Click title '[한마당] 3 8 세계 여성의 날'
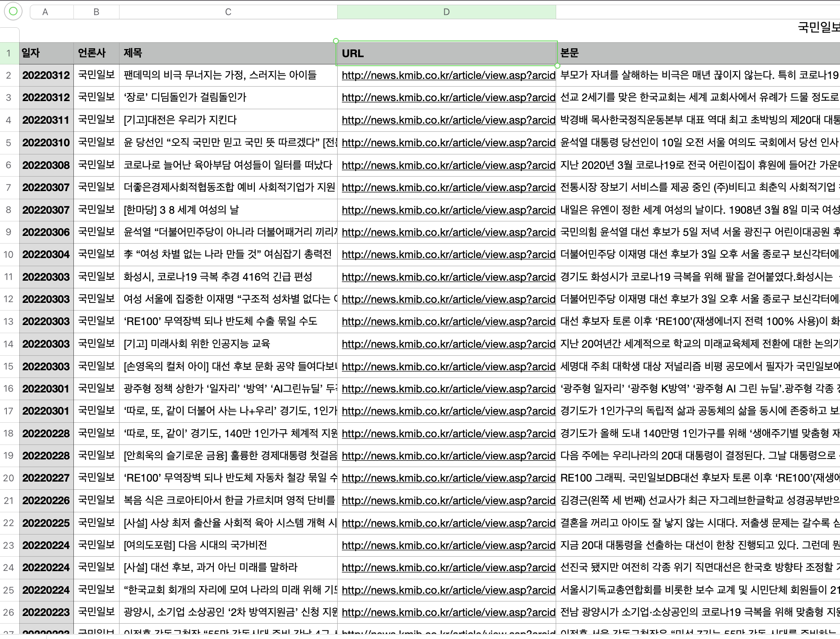Viewport: 840px width, 639px height. point(181,209)
